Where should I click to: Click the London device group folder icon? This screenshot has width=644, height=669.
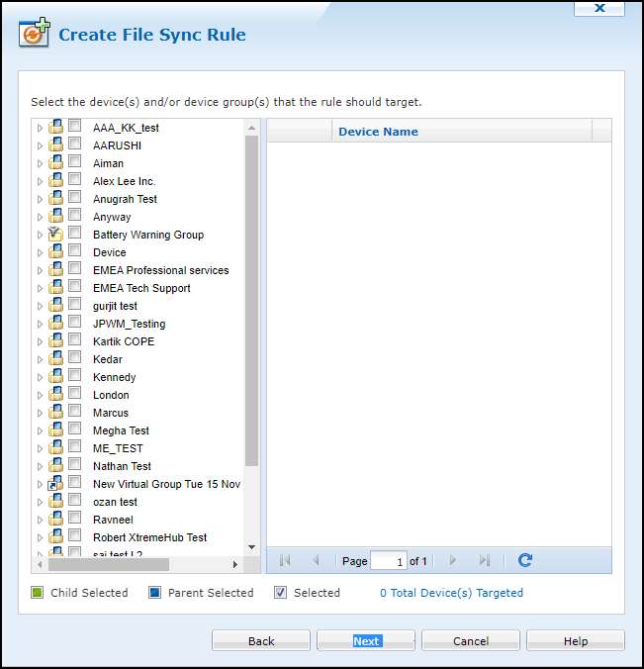(x=55, y=395)
